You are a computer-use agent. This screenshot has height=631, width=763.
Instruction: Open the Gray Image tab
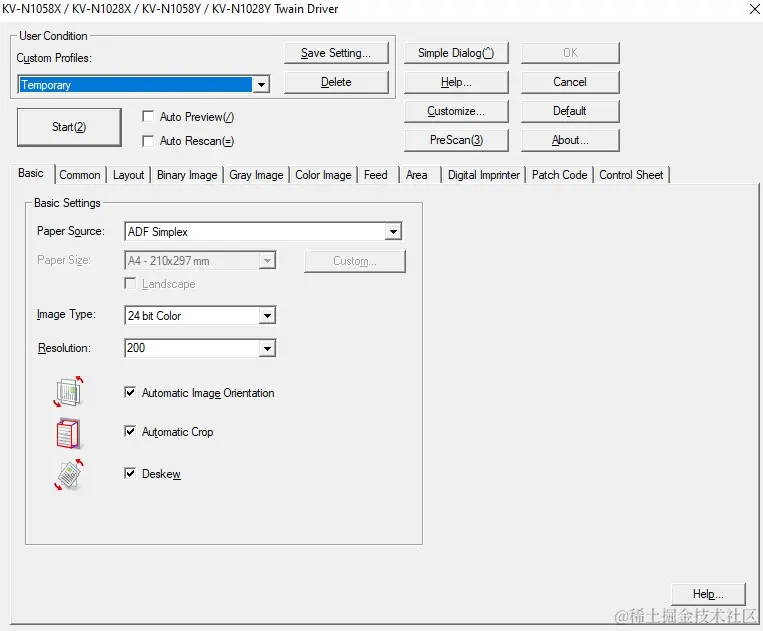256,175
